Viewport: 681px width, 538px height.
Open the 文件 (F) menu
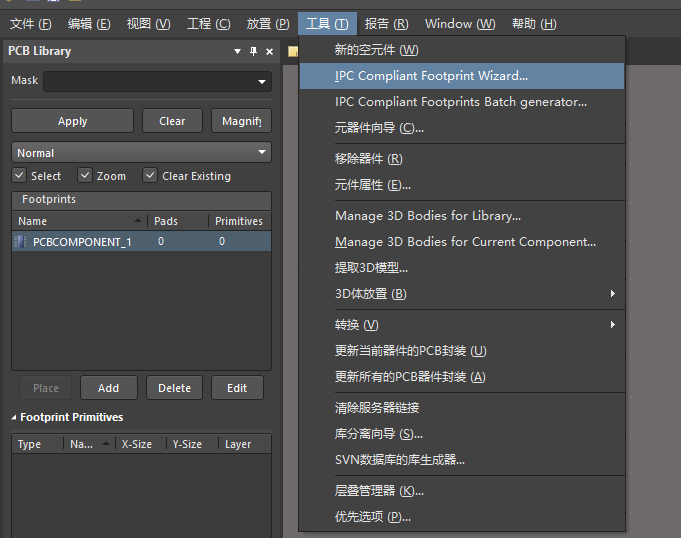tap(30, 23)
